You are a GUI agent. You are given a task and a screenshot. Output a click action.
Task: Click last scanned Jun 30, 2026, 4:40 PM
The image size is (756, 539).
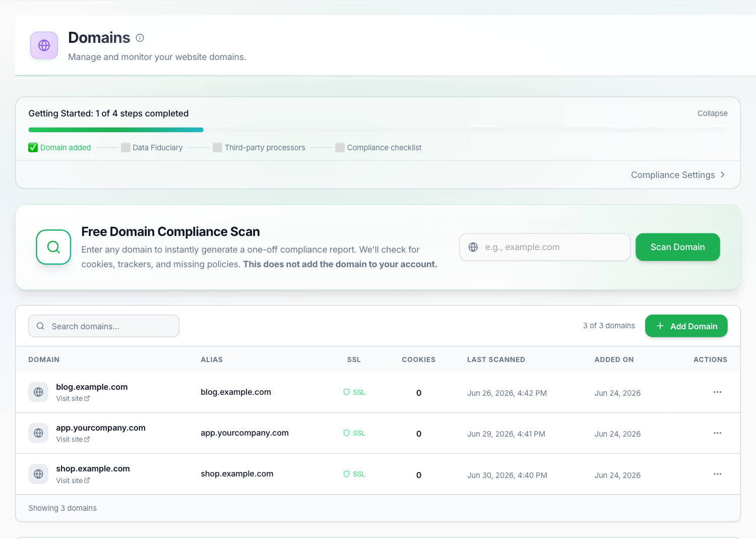coord(507,475)
